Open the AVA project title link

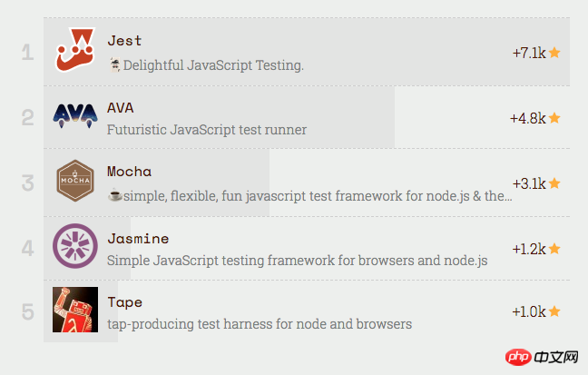[120, 107]
